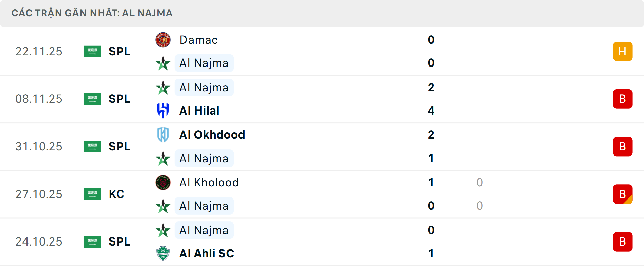Click the Saudi flag next to the KC competition label

tap(92, 194)
